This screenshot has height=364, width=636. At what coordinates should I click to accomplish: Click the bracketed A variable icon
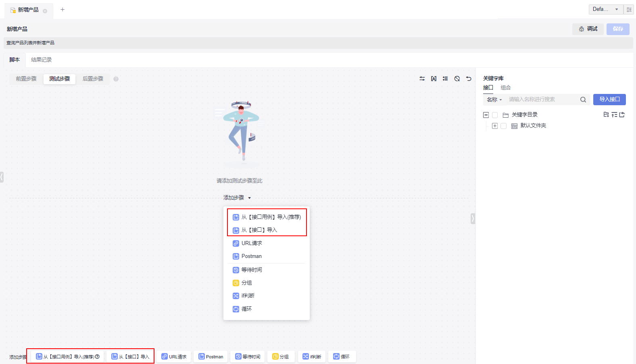434,79
